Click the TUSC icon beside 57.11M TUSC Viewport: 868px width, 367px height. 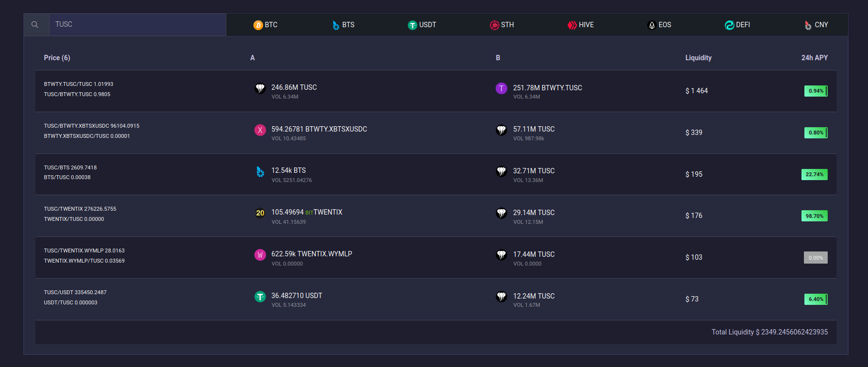[x=501, y=130]
